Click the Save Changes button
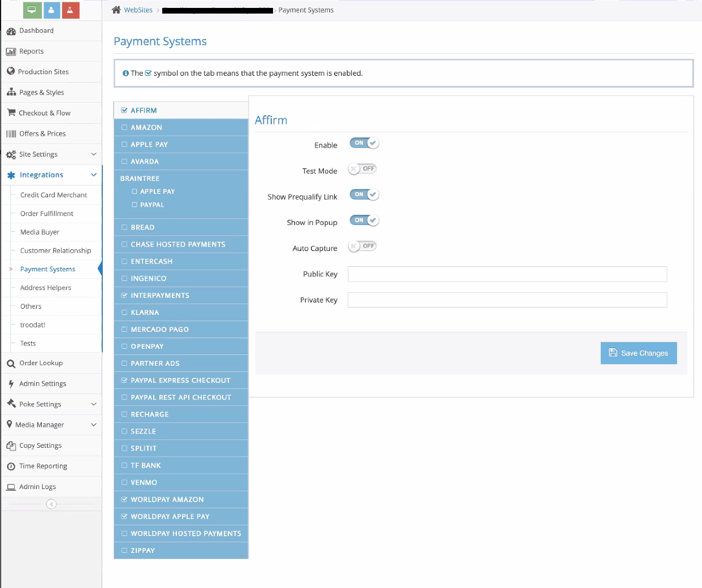 coord(639,353)
